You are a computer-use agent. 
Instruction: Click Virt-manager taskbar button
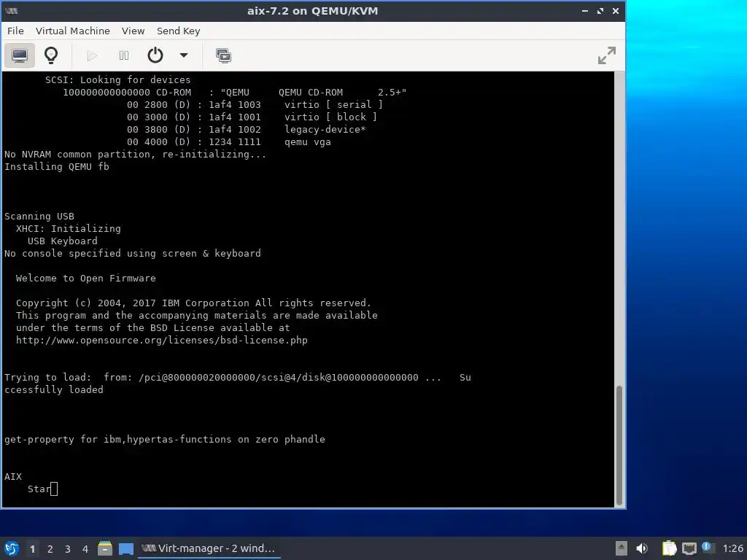click(209, 548)
